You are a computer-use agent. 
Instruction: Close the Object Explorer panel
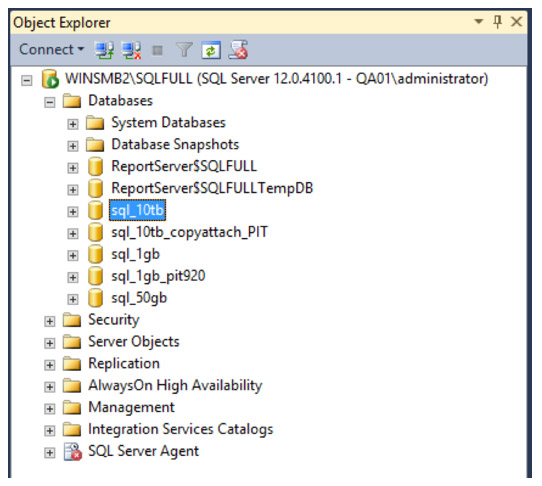pos(516,22)
